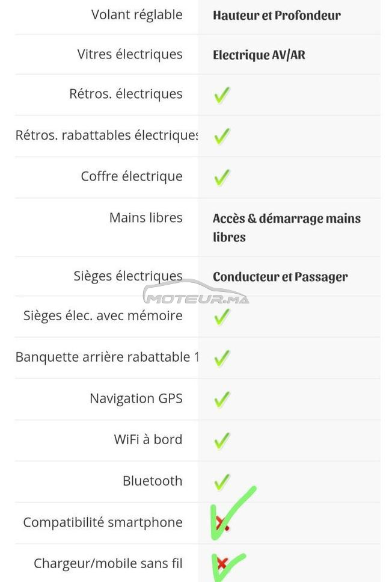
Task: Select the Navigation GPS checkmark
Action: tap(222, 400)
